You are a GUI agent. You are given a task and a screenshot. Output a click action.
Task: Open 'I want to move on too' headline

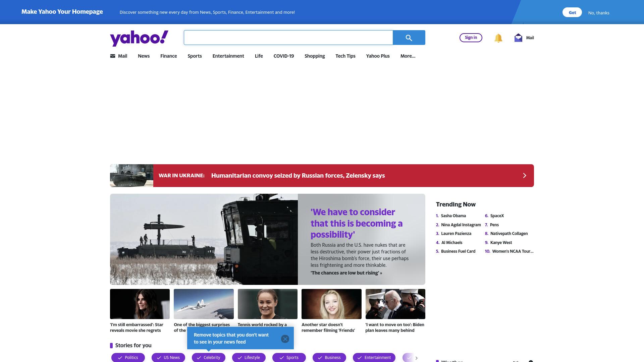coord(395,327)
